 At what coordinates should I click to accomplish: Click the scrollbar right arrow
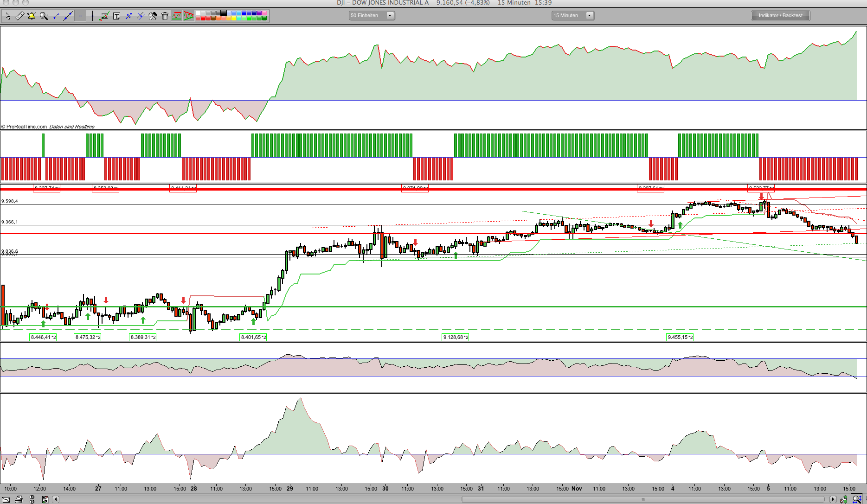point(833,499)
